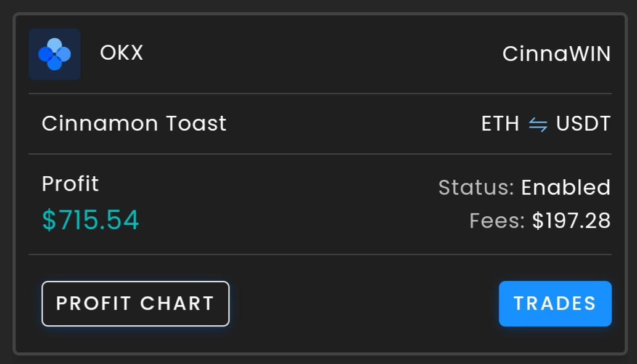Screen dimensions: 637x364
Task: Click the CinnaWIN account name
Action: pos(556,54)
